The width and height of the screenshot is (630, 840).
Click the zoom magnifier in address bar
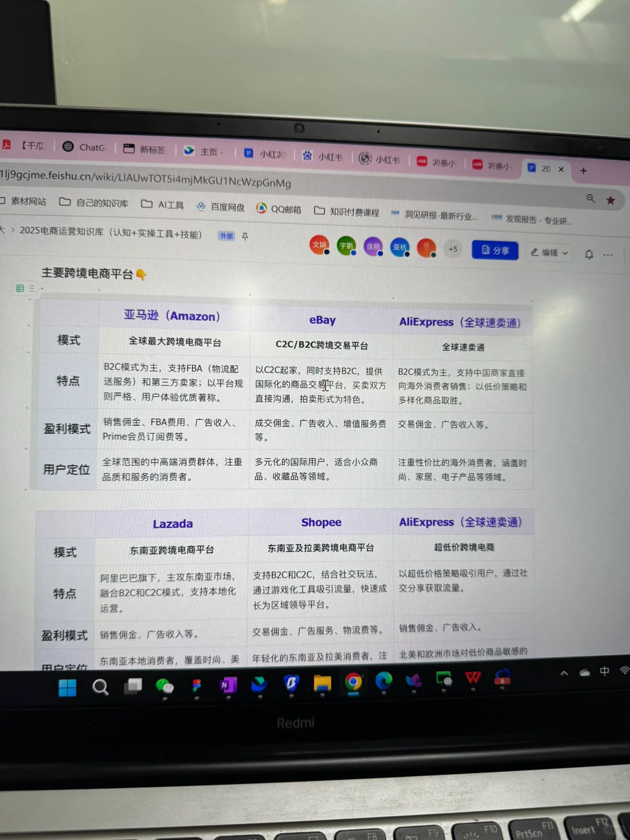pos(590,199)
